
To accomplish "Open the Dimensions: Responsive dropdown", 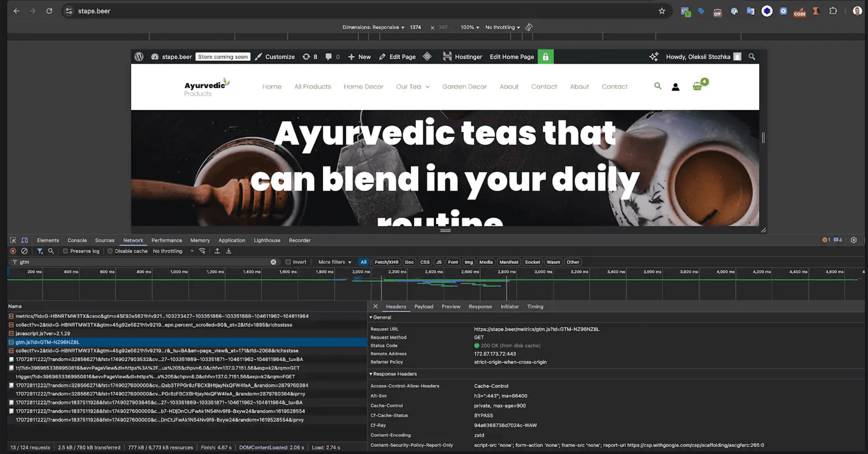I will pyautogui.click(x=373, y=27).
